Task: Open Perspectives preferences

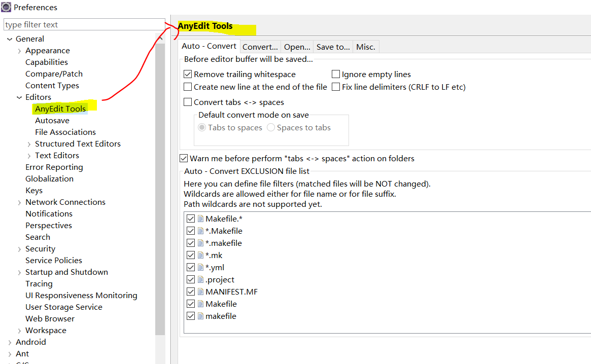Action: click(49, 226)
